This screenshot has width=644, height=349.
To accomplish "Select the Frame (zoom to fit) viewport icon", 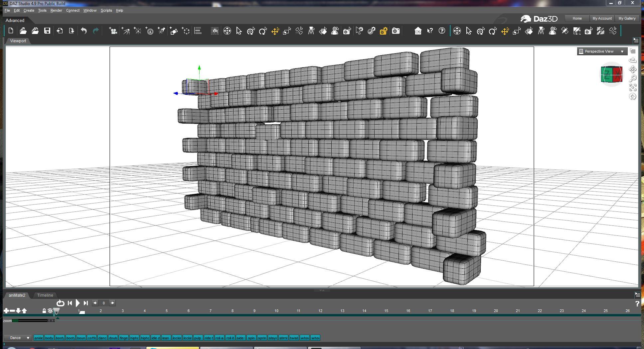I will point(633,88).
